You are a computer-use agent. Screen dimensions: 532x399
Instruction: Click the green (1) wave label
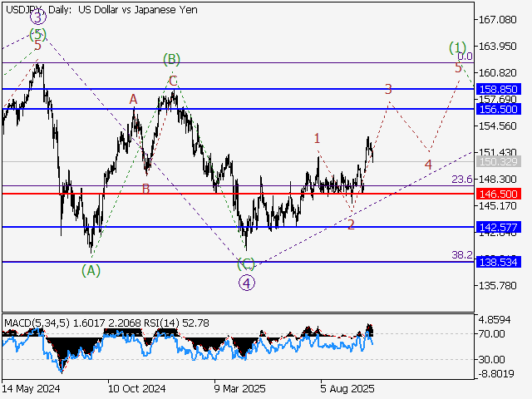click(457, 47)
